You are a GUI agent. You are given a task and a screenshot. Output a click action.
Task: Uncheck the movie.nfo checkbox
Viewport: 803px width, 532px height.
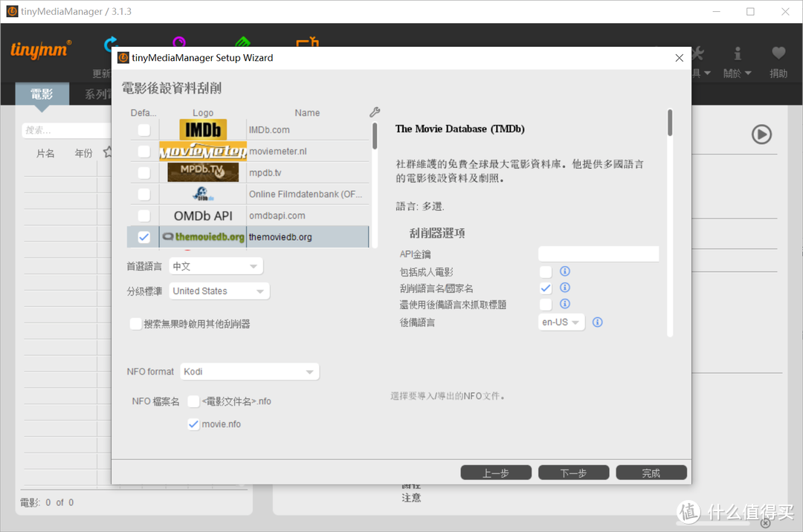point(193,424)
